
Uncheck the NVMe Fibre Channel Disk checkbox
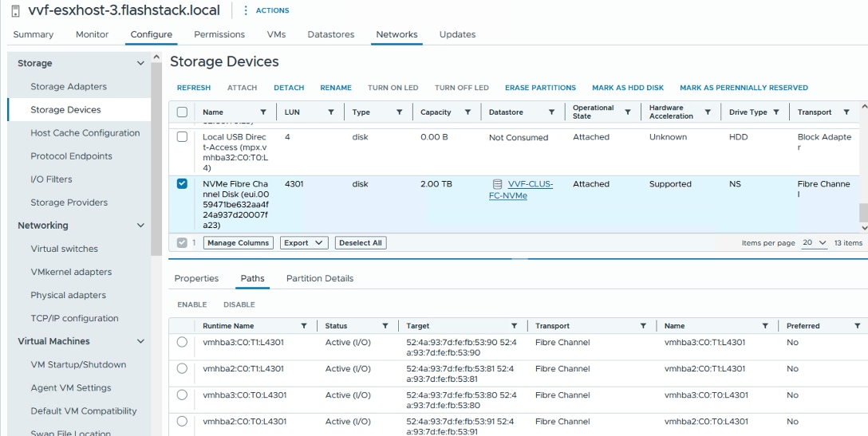click(182, 183)
